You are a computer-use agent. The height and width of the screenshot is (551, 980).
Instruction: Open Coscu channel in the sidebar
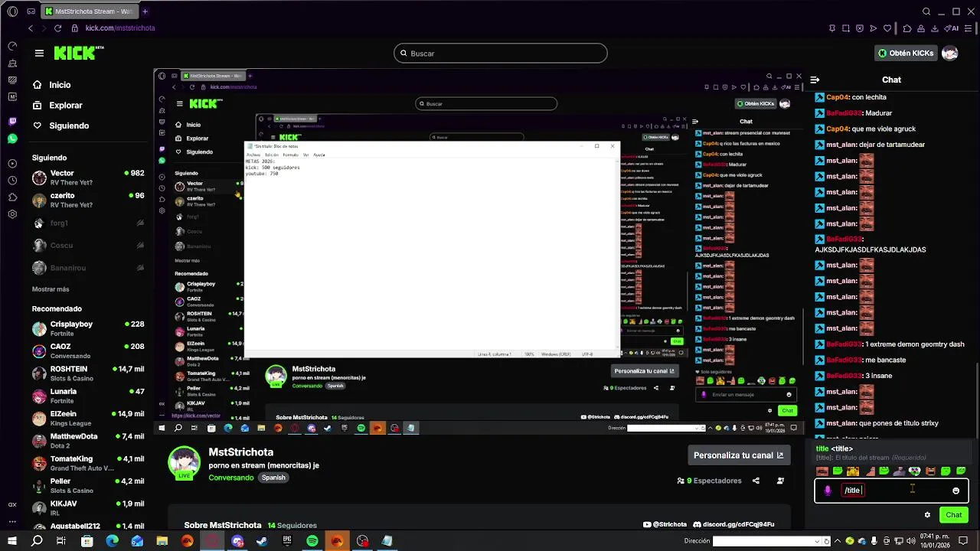(88, 246)
